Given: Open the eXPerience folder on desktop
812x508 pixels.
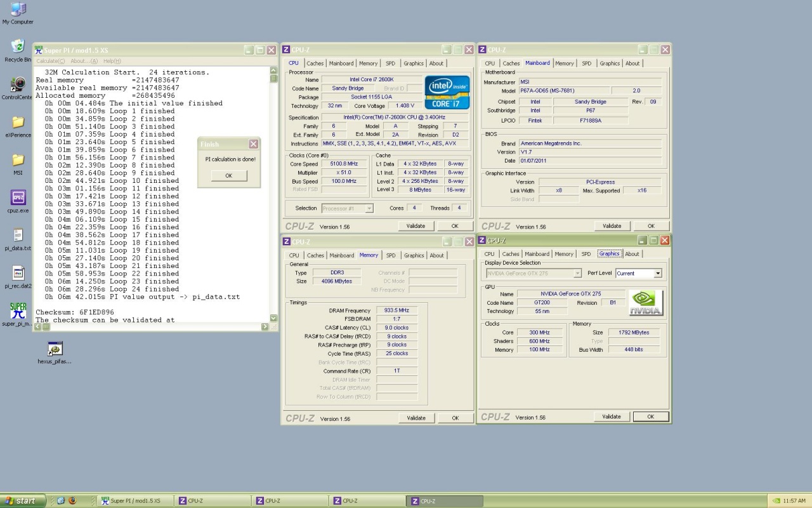Looking at the screenshot, I should [x=18, y=122].
